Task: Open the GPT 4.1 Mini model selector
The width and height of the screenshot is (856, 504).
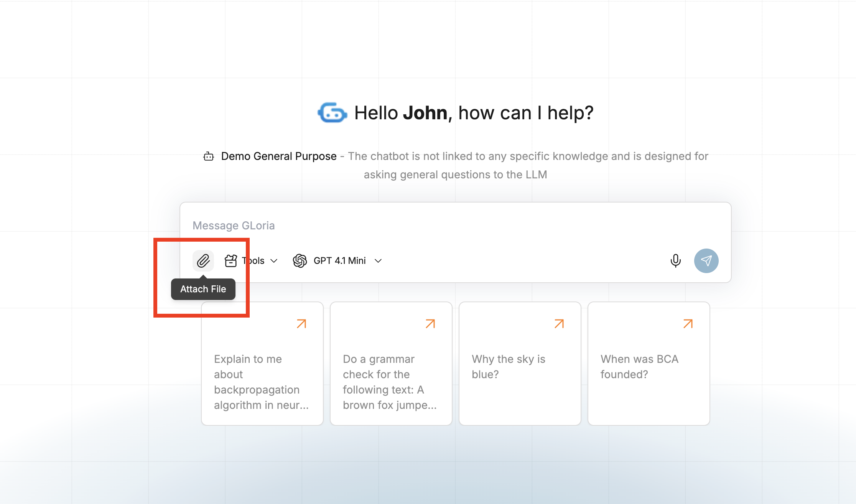Action: coord(339,261)
